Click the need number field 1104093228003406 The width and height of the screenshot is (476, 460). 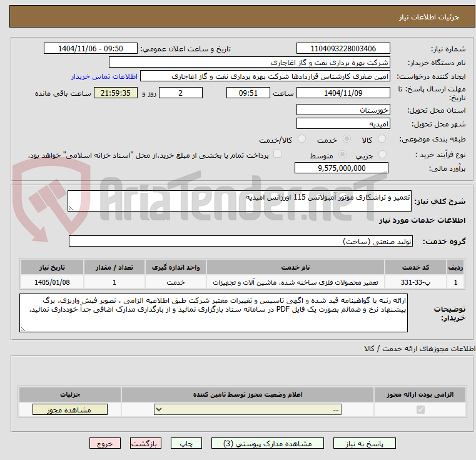click(x=343, y=48)
